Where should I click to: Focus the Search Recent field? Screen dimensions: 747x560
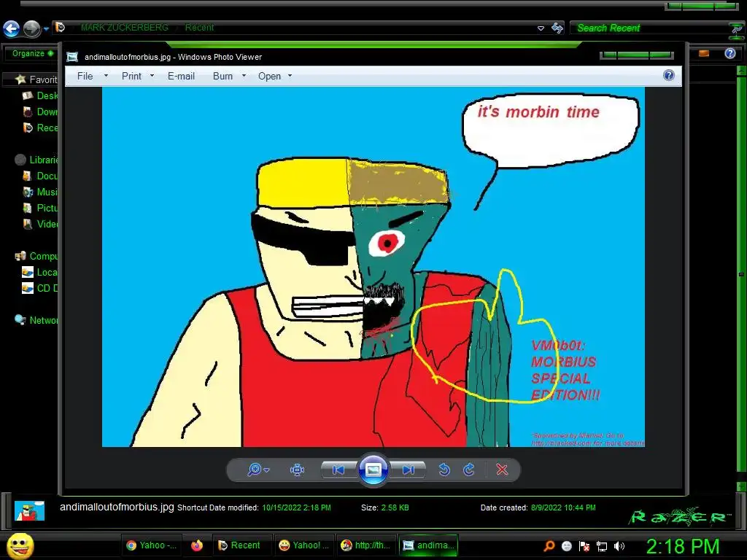click(x=650, y=28)
